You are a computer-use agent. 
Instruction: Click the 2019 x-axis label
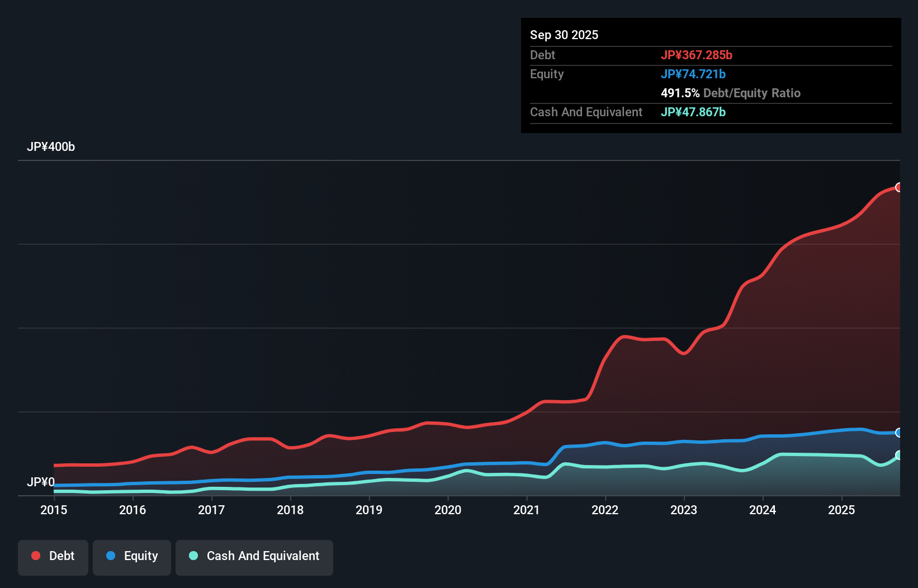[369, 510]
